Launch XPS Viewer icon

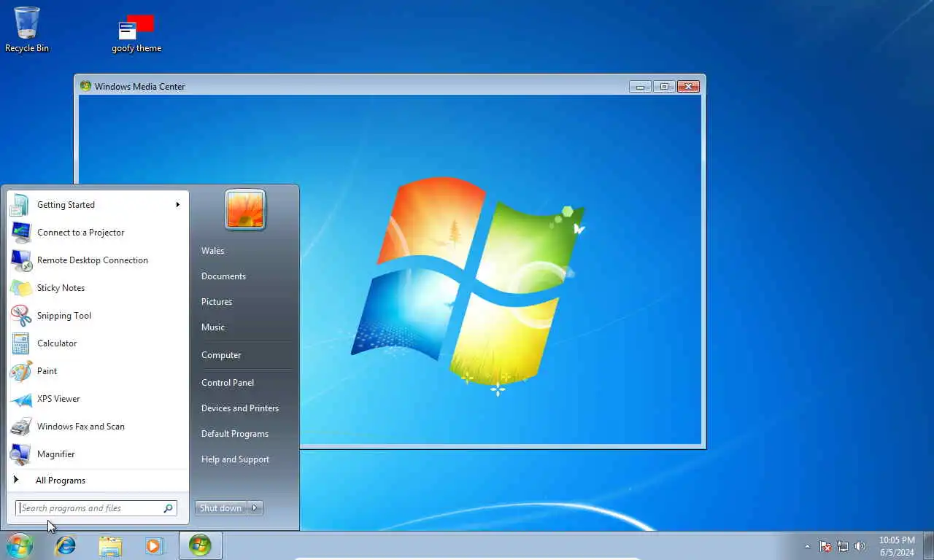20,399
